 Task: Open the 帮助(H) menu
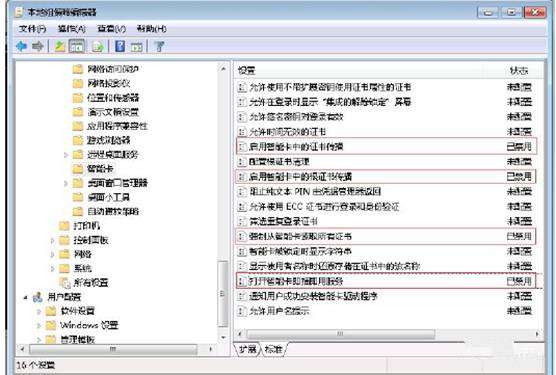point(151,29)
